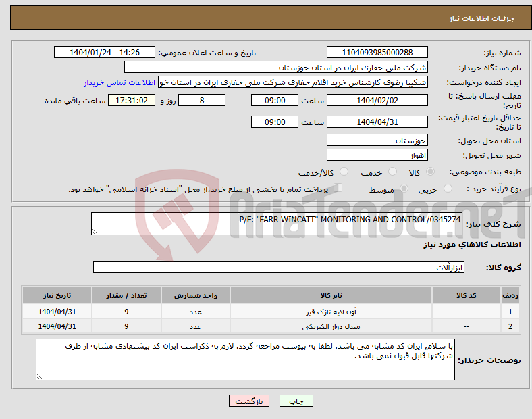Click the اطلاعات کالاهای مورد نیاز heading
Screen dimensions: 532x419
point(472,245)
